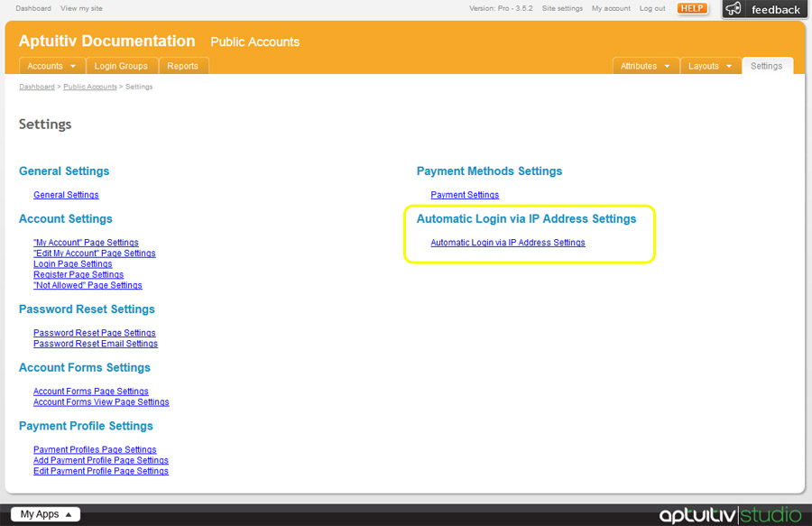Click the Aptuitiv Documentation site title
Viewport: 812px width, 526px height.
[x=106, y=41]
